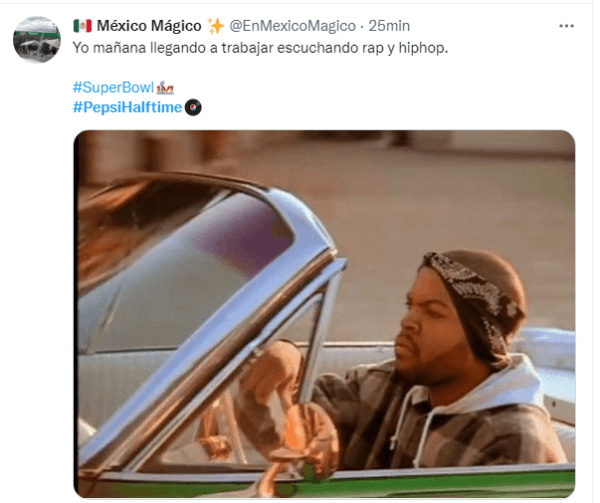Open the three-dot more options menu
The width and height of the screenshot is (600, 503).
coord(566,26)
